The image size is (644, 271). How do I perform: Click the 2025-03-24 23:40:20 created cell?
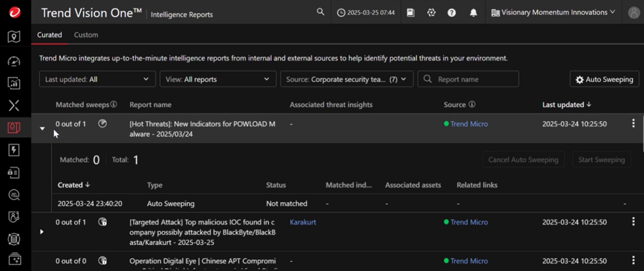90,203
